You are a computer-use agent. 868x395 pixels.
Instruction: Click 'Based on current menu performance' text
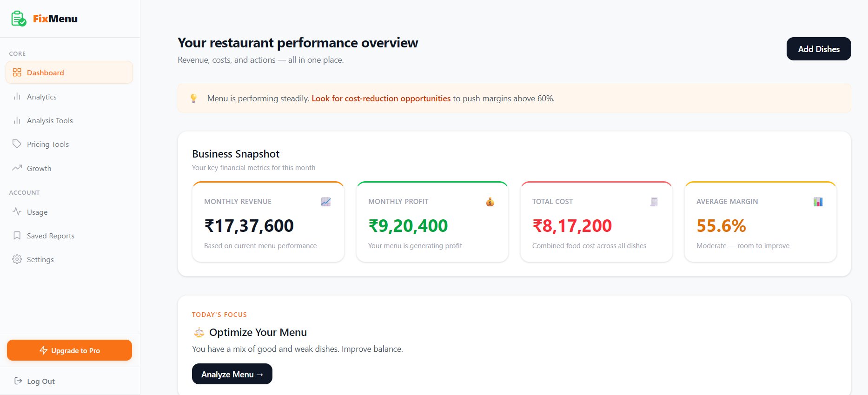click(260, 246)
